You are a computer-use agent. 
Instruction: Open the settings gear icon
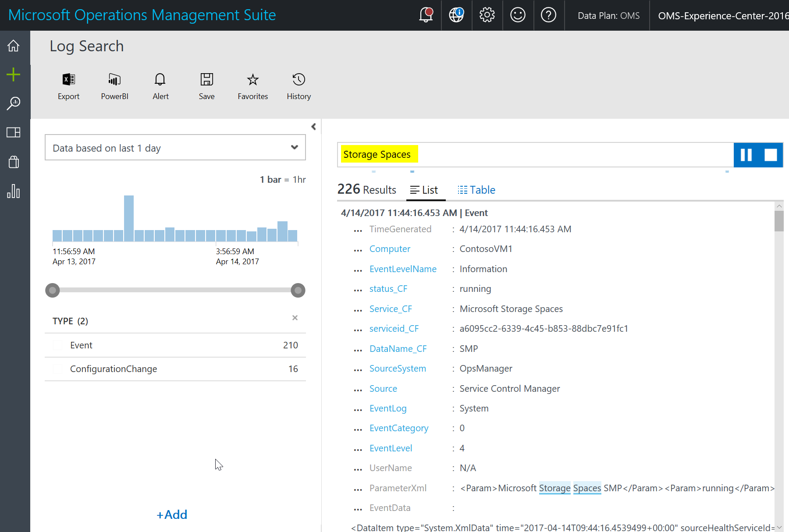[487, 15]
